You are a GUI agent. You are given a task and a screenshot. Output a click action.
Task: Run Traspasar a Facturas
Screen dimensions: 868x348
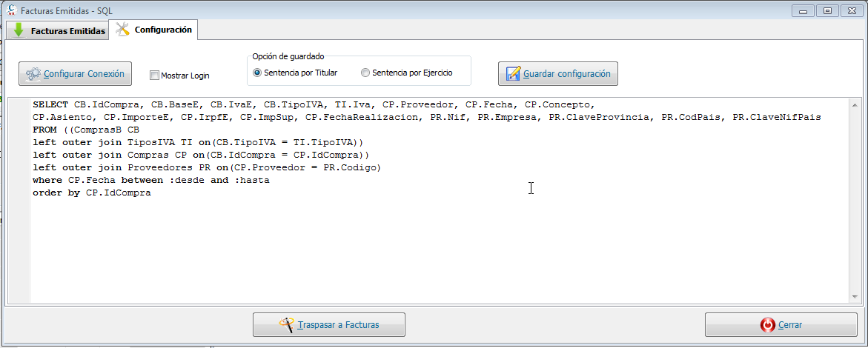329,325
